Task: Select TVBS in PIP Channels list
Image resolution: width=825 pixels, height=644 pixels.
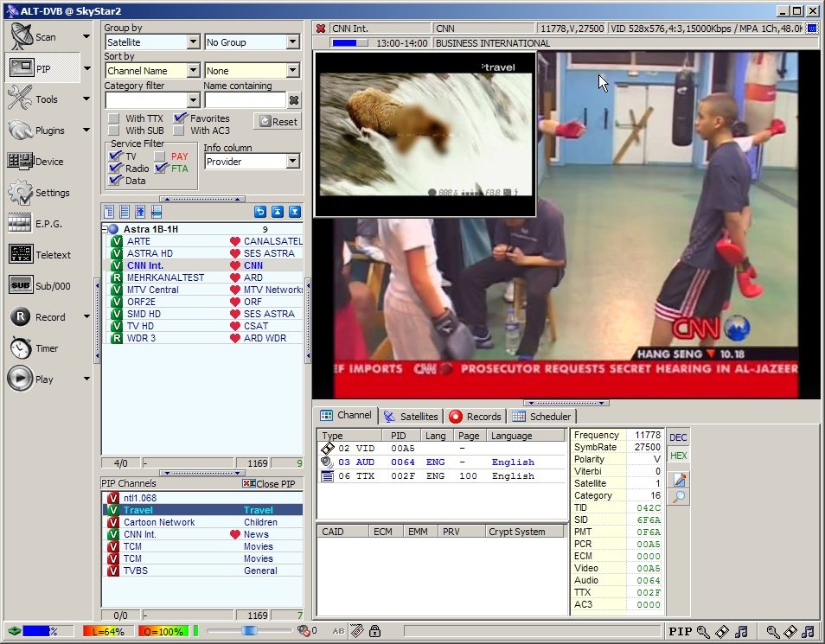Action: (x=202, y=571)
